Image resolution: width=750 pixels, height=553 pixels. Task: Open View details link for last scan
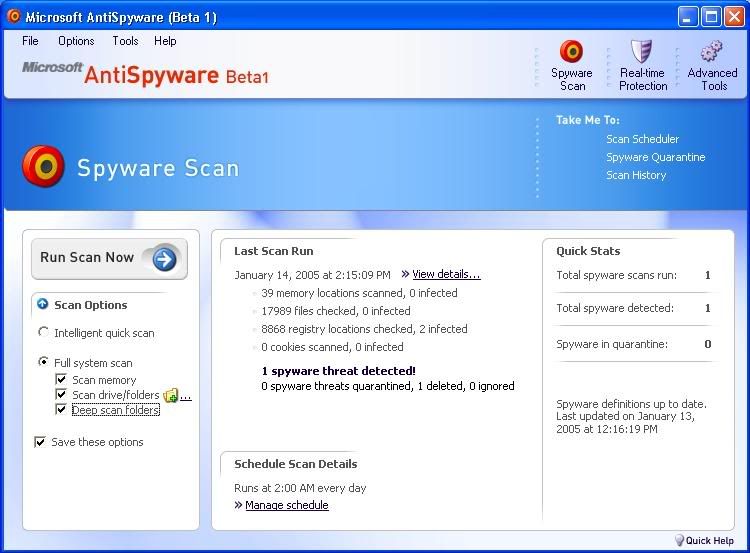coord(446,274)
